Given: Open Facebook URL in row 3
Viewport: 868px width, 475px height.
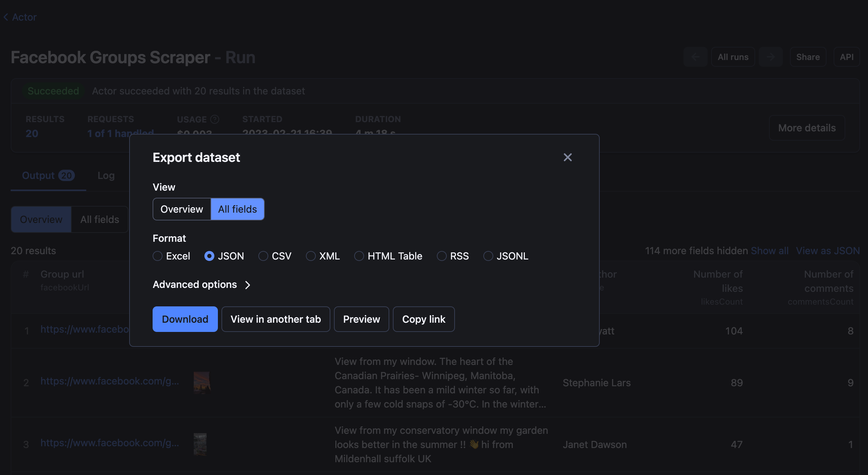Looking at the screenshot, I should click(110, 443).
